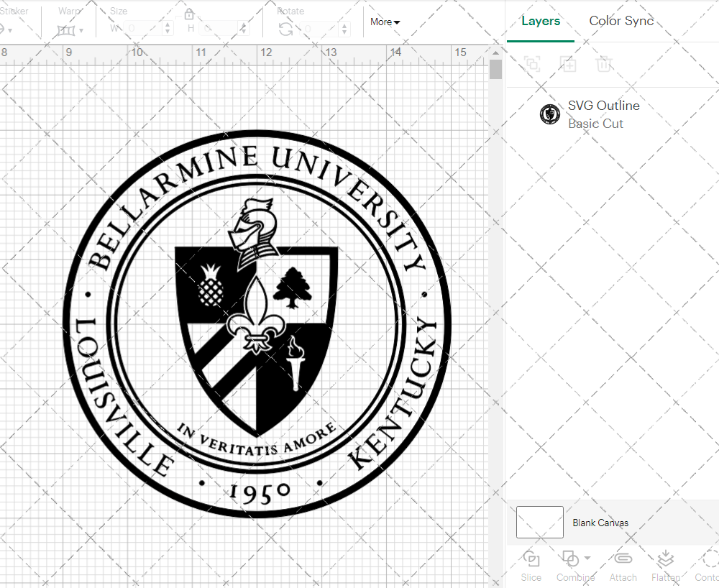Click the SVG Outline layer thumbnail
719x588 pixels.
pyautogui.click(x=550, y=114)
